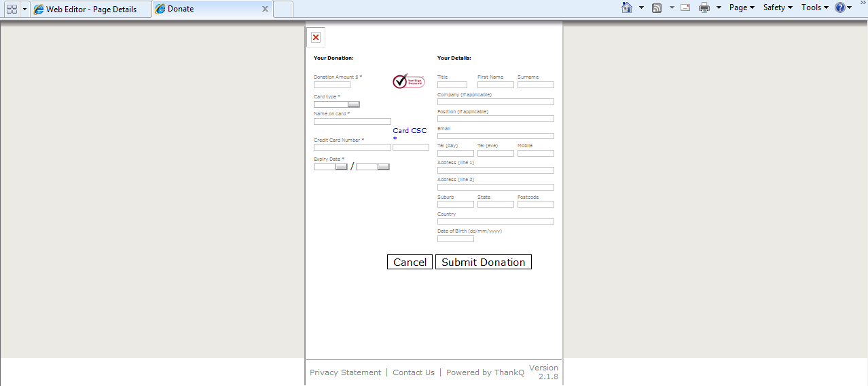
Task: Close the Donate tab
Action: pos(265,9)
